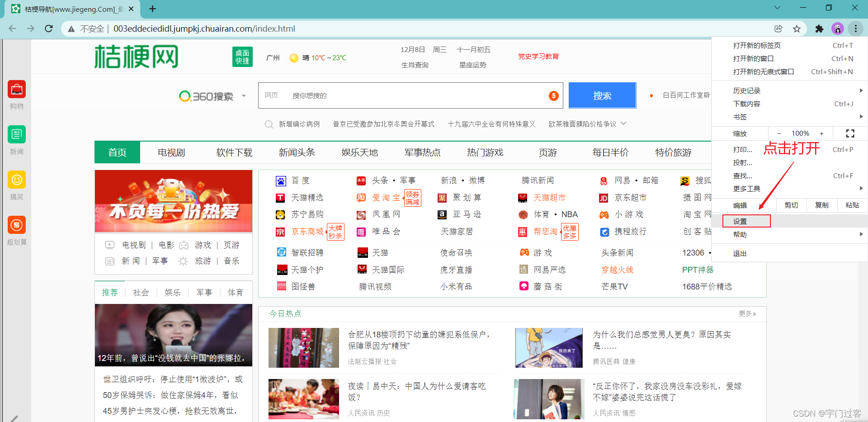The height and width of the screenshot is (422, 868).
Task: Open the 穿越火线 orange link
Action: [617, 270]
